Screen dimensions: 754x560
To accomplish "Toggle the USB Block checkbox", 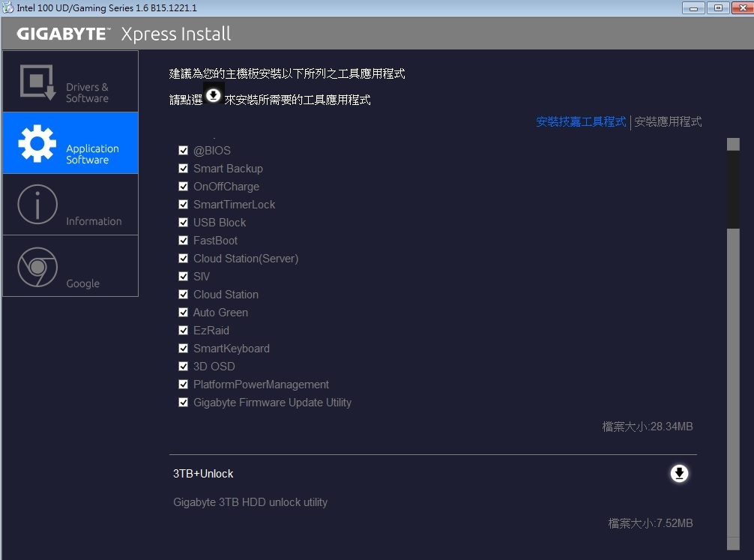I will click(183, 222).
